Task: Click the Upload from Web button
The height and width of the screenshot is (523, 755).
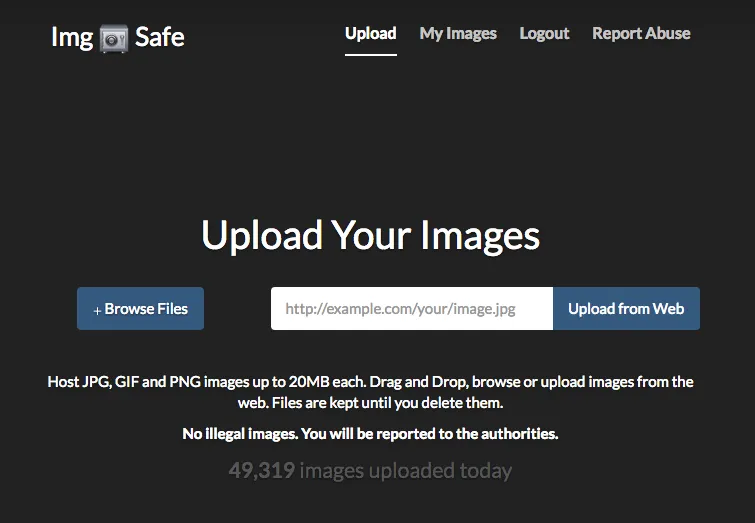Action: pos(626,309)
